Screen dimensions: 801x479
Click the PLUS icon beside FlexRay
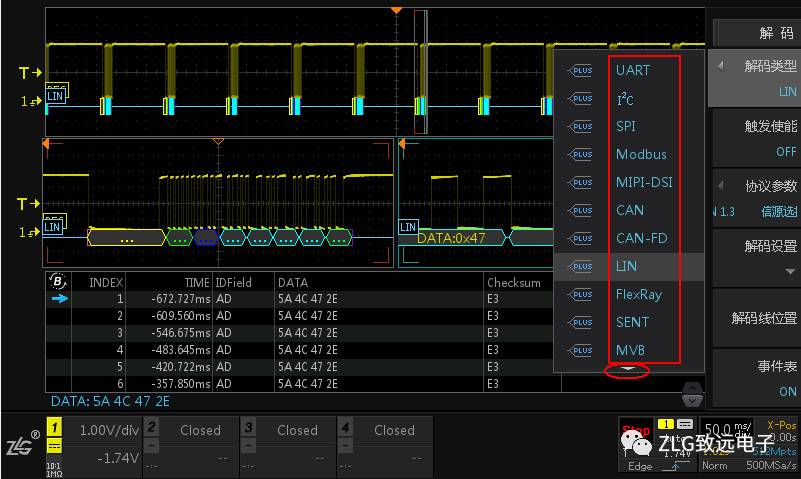(x=580, y=294)
